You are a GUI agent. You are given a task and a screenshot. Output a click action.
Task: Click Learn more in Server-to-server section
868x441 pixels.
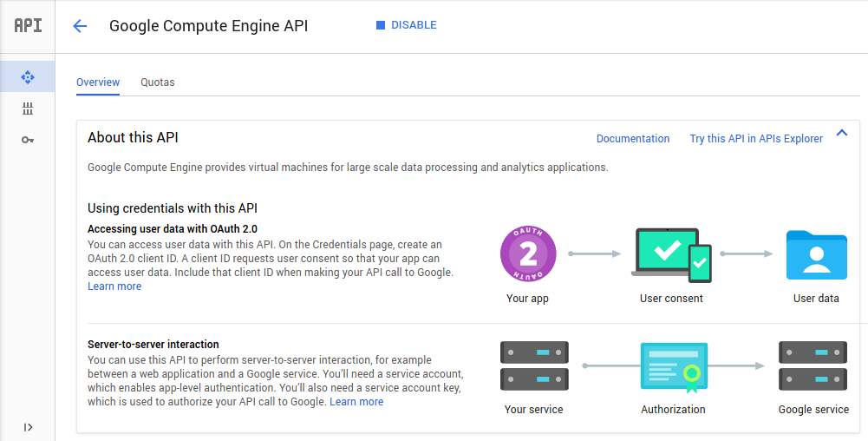(356, 402)
